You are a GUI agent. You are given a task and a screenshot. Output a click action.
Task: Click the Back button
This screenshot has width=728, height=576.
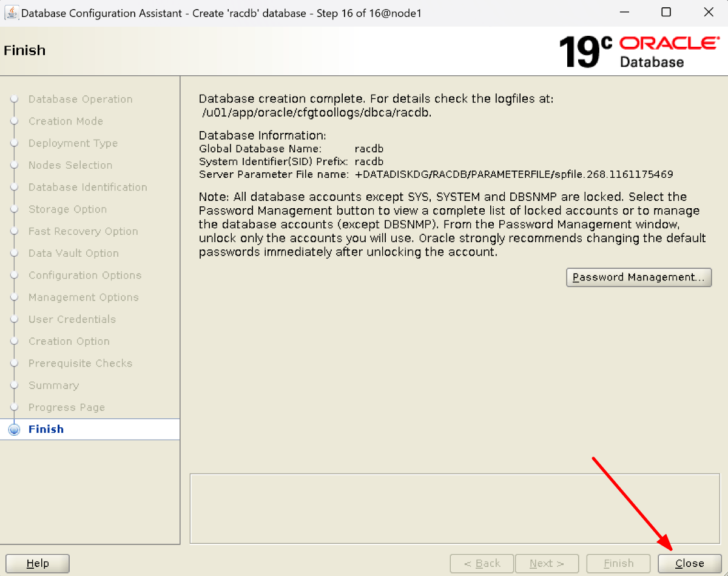coord(482,563)
